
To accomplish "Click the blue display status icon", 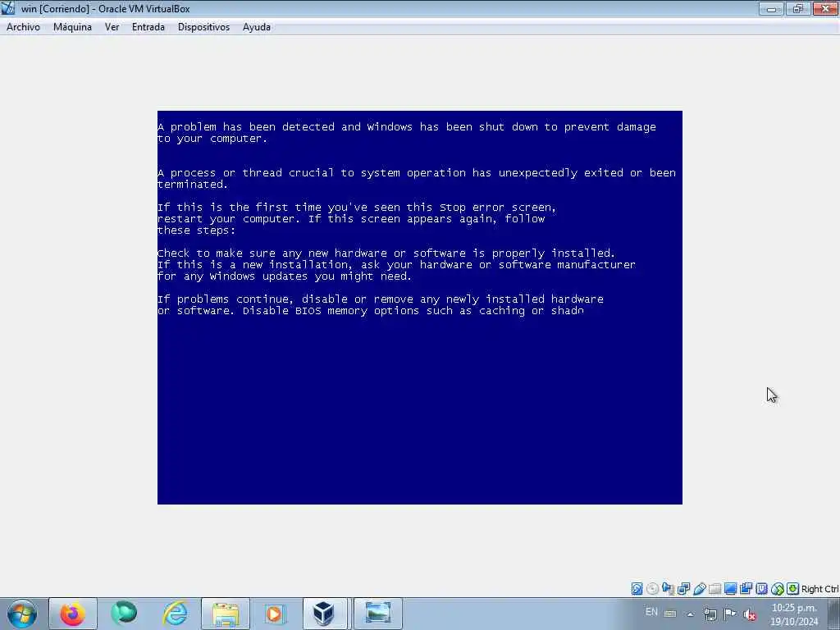I will [730, 589].
